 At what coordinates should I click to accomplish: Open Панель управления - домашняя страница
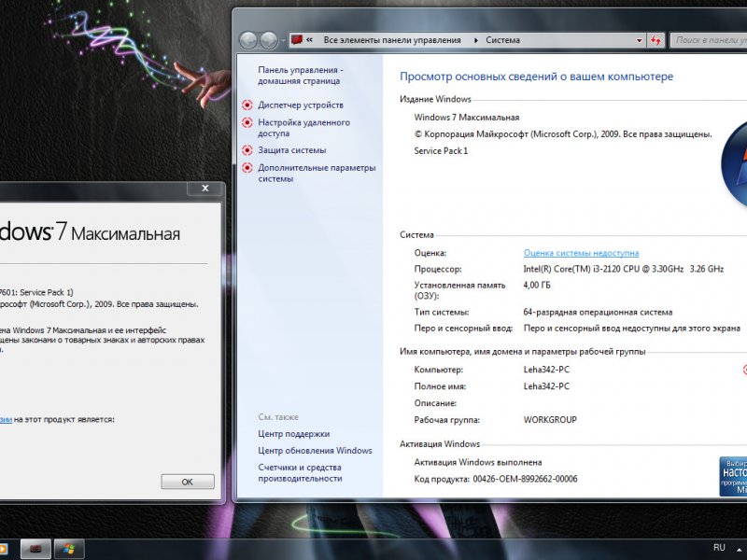[x=301, y=76]
